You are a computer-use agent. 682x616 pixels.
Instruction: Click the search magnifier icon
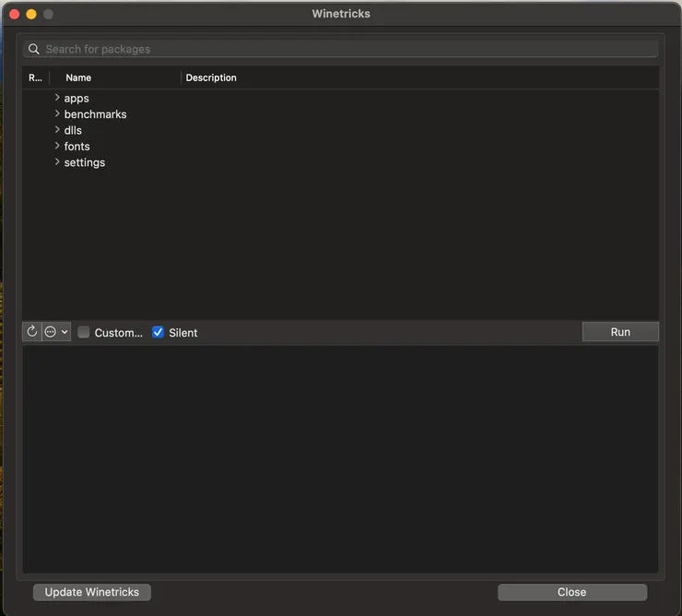(33, 49)
